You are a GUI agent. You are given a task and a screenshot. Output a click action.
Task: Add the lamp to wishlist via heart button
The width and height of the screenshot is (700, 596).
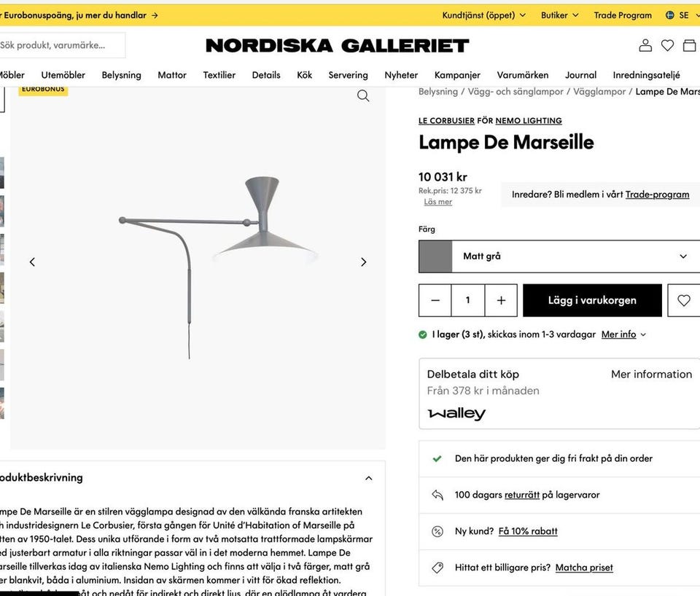(x=684, y=300)
